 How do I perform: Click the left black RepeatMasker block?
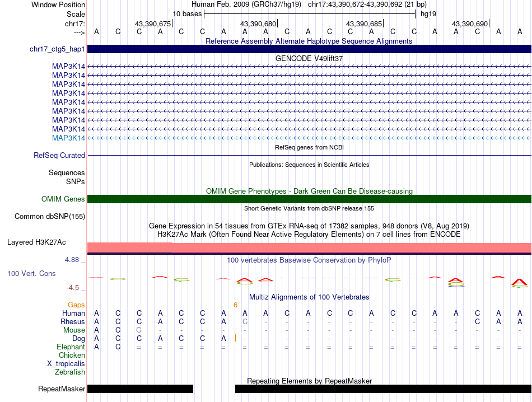coord(140,389)
